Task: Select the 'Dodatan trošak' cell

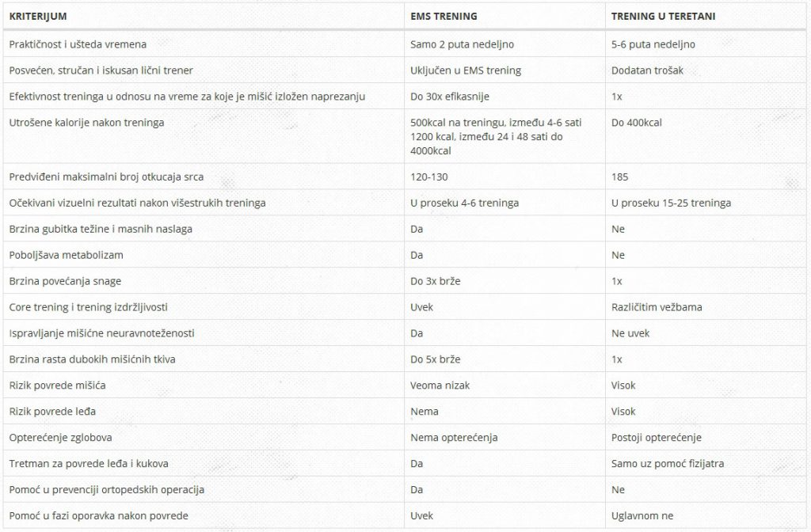Action: pos(647,70)
